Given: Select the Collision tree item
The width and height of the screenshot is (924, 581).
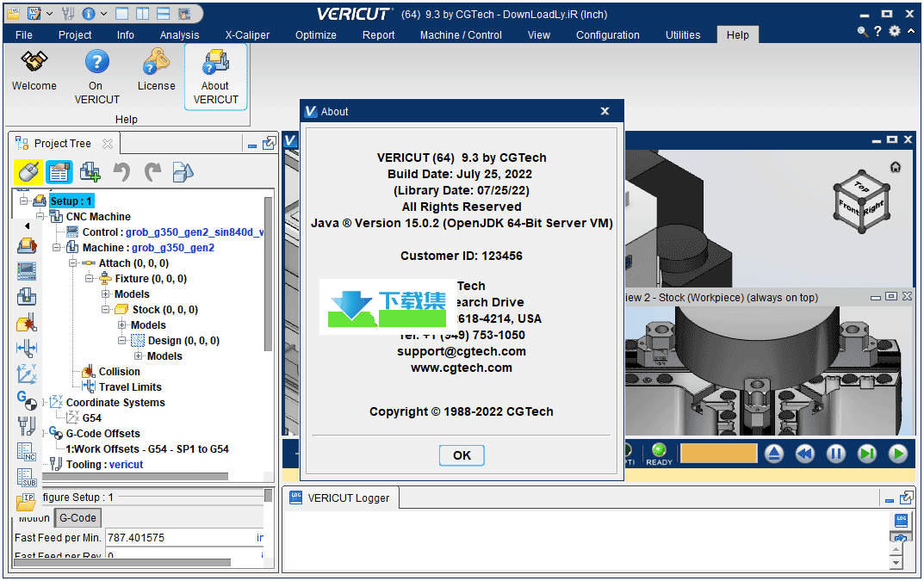Looking at the screenshot, I should [x=119, y=371].
